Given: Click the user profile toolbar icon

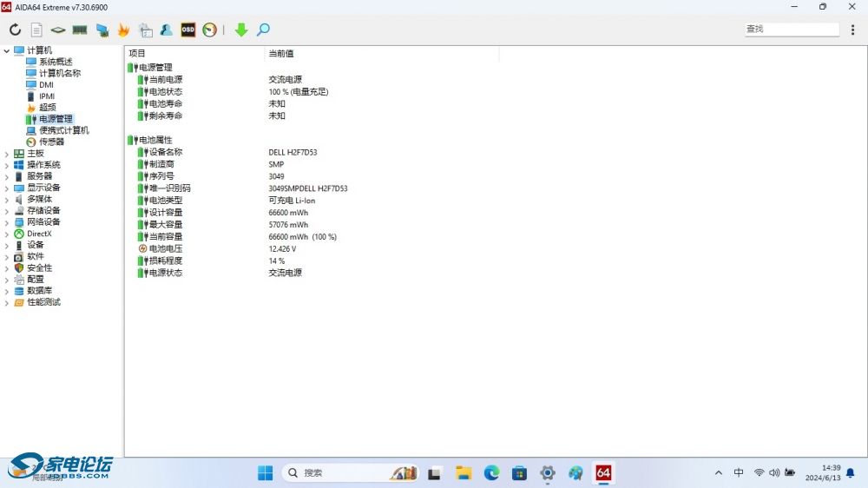Looking at the screenshot, I should [166, 30].
